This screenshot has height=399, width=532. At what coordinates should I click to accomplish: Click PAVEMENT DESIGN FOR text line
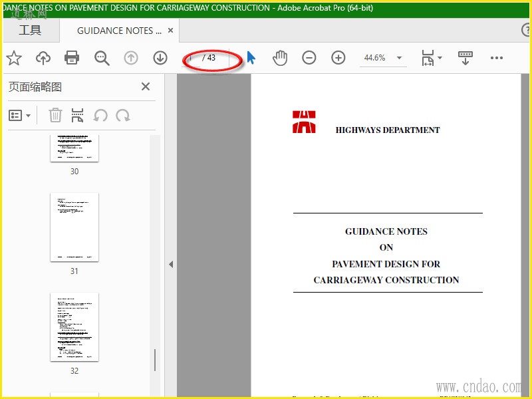tap(386, 264)
